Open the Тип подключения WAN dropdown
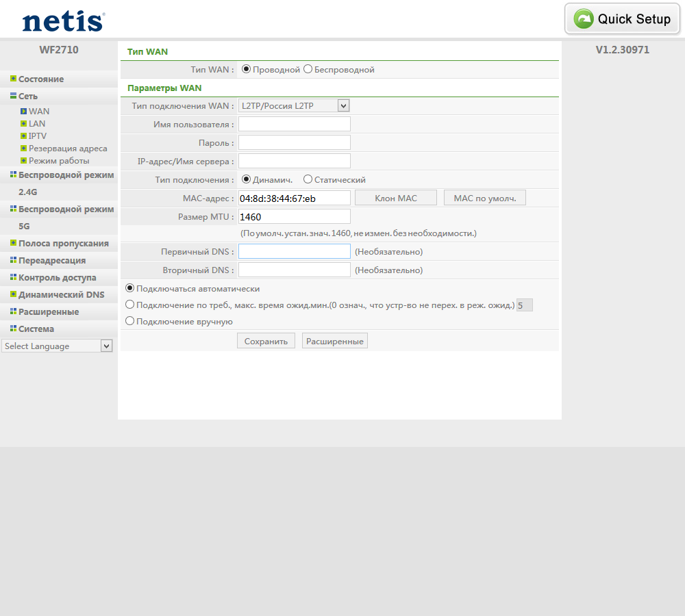This screenshot has width=685, height=616. [294, 105]
